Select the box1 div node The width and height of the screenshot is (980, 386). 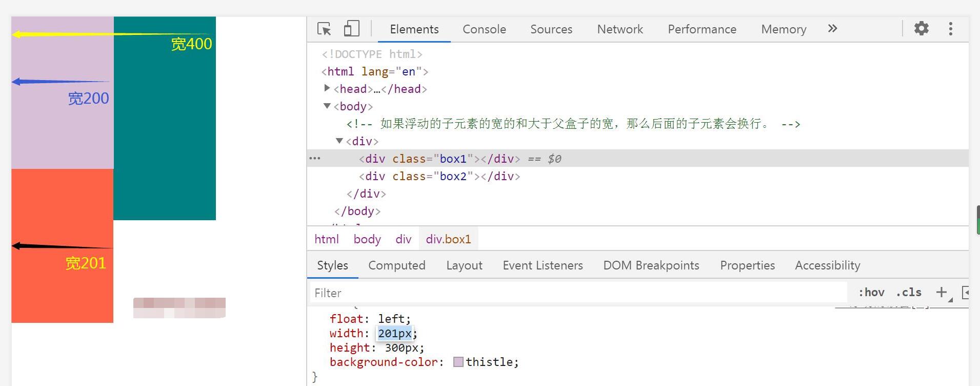439,159
